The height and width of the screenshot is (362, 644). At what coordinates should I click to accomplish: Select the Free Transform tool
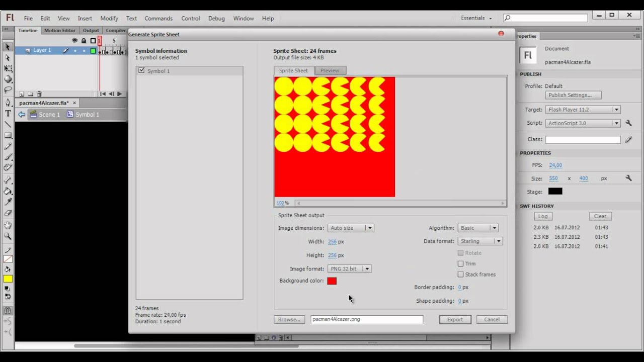[x=8, y=68]
